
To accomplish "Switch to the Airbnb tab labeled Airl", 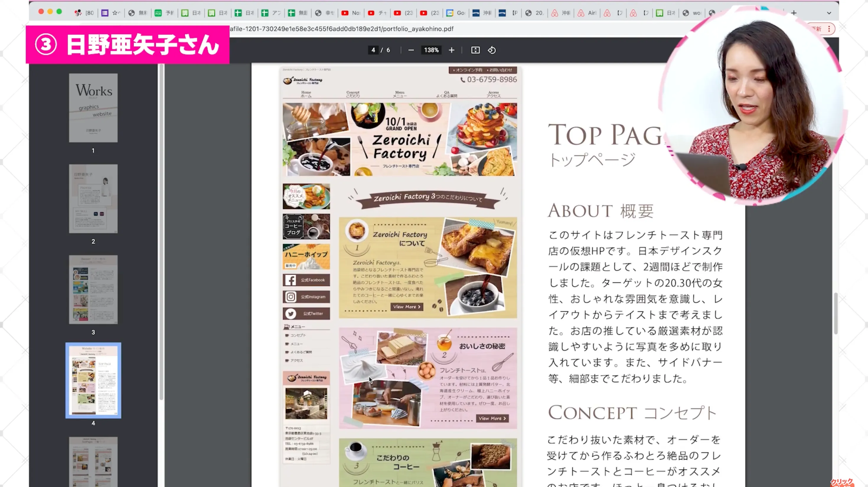I will pos(587,13).
